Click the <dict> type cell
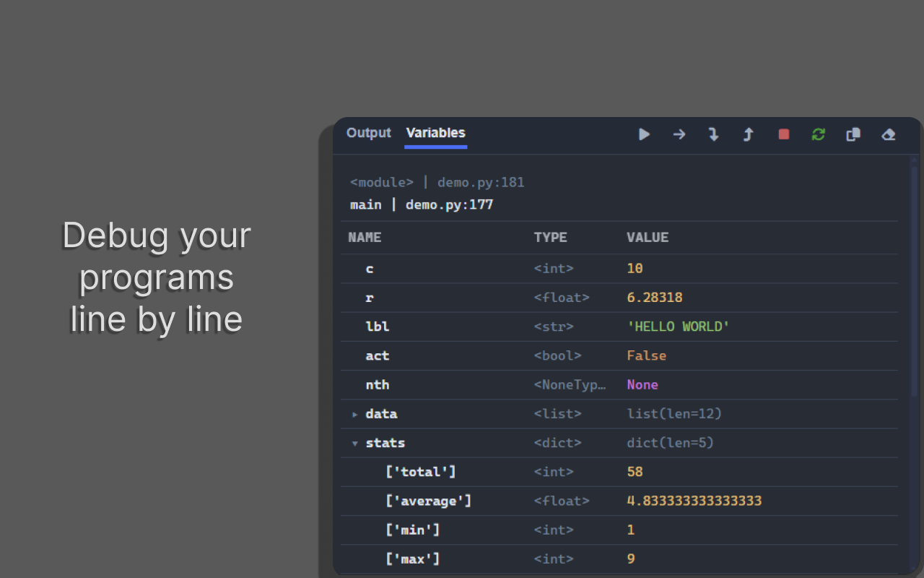Image resolution: width=924 pixels, height=578 pixels. [557, 443]
